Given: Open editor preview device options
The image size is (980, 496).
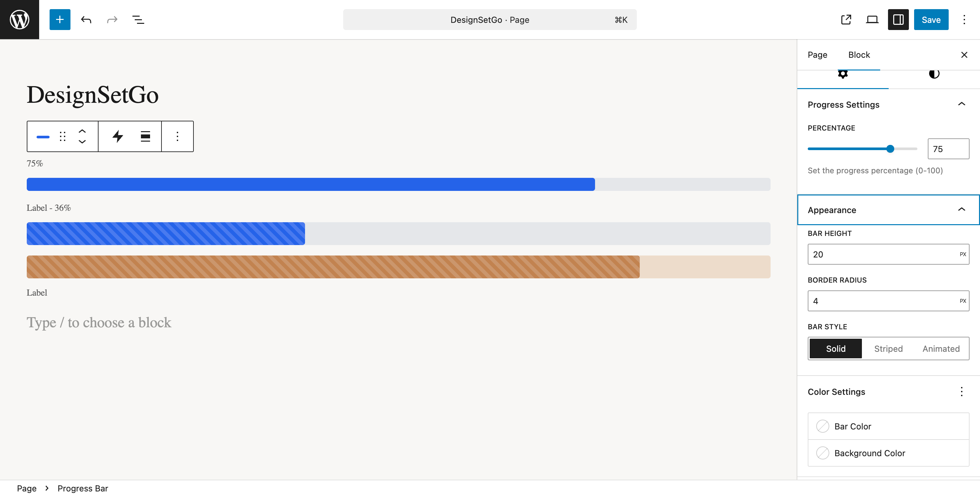Looking at the screenshot, I should click(872, 19).
